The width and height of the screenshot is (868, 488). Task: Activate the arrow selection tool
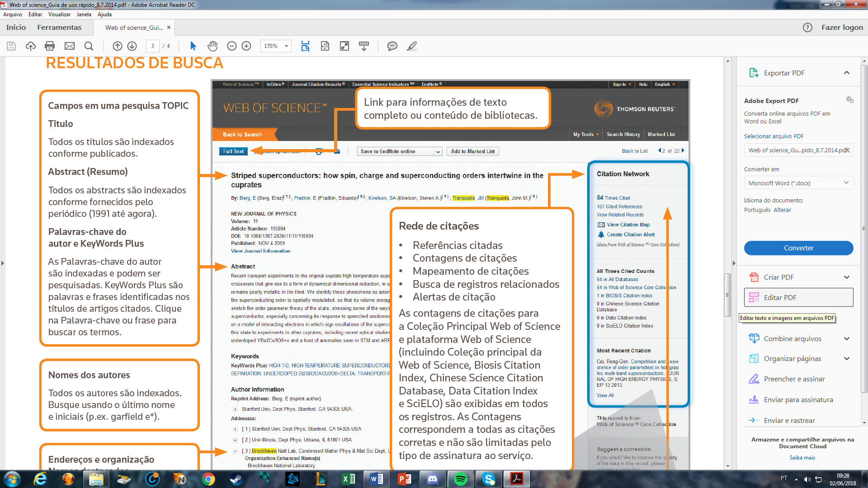click(193, 46)
